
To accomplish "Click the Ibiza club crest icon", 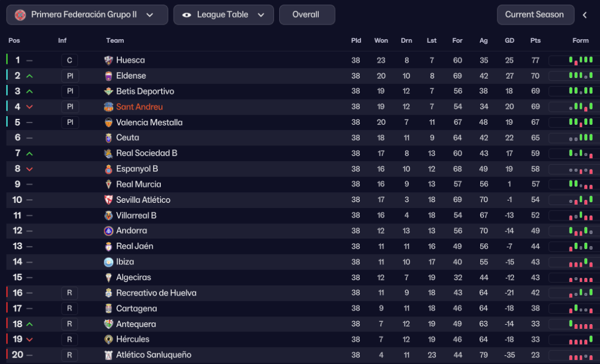I will 109,262.
